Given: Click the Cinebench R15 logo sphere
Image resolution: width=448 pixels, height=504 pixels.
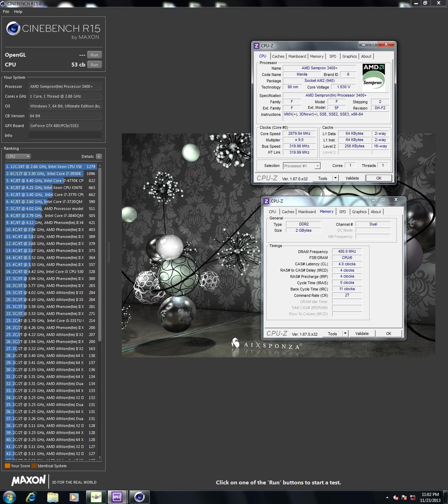Looking at the screenshot, I should click(13, 29).
